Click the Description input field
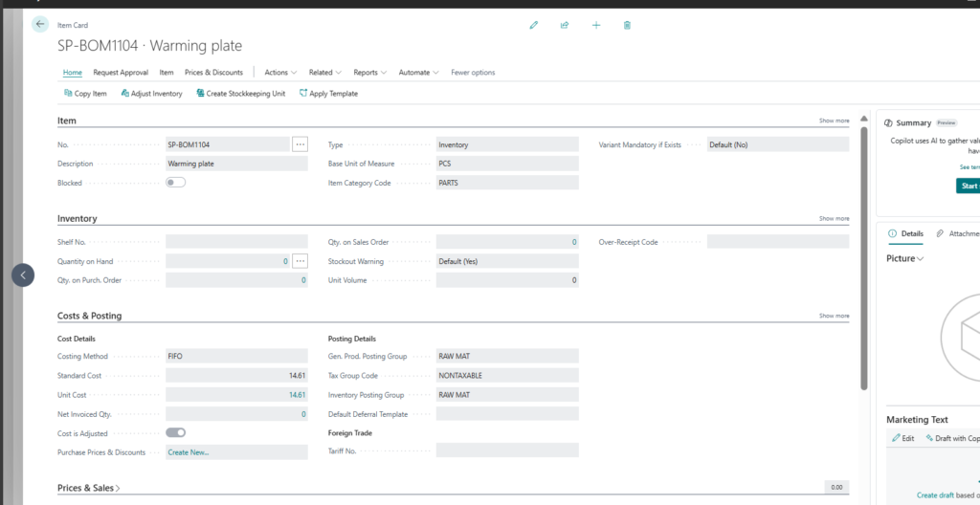 [236, 164]
